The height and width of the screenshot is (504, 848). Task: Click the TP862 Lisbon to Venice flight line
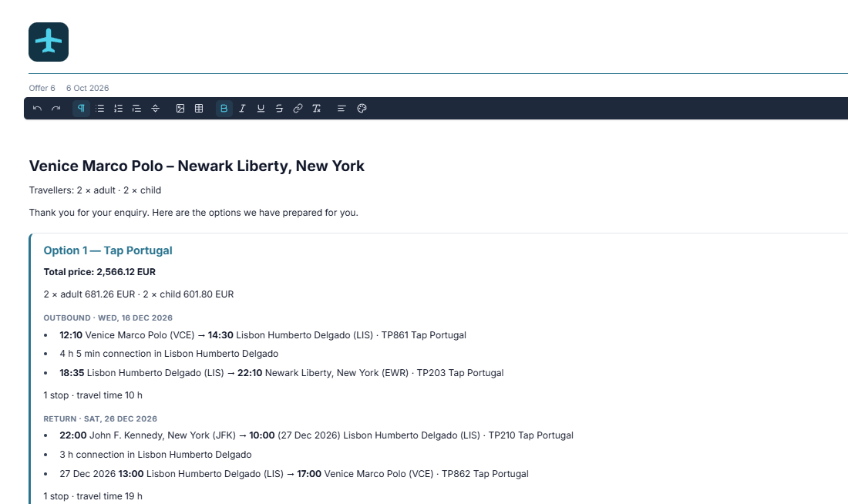294,474
